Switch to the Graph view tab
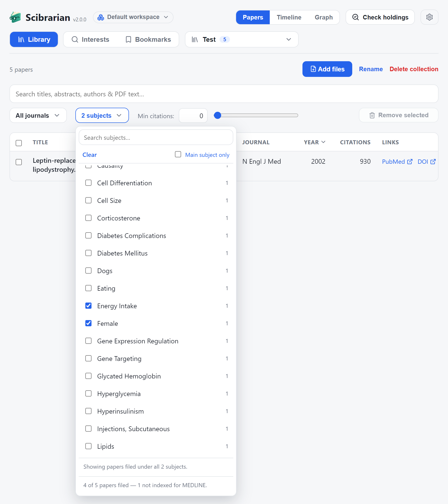The width and height of the screenshot is (448, 504). click(324, 17)
